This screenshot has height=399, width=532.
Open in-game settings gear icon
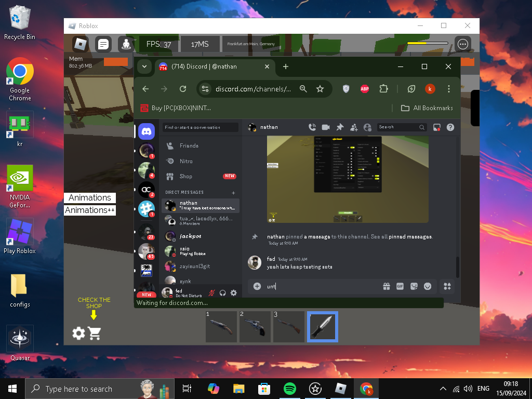79,333
